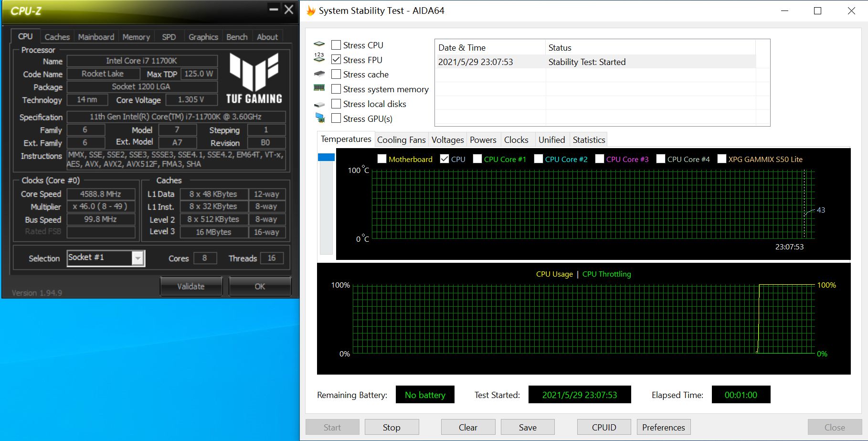Image resolution: width=868 pixels, height=441 pixels.
Task: Click the Clear button in AIDA64
Action: click(468, 427)
